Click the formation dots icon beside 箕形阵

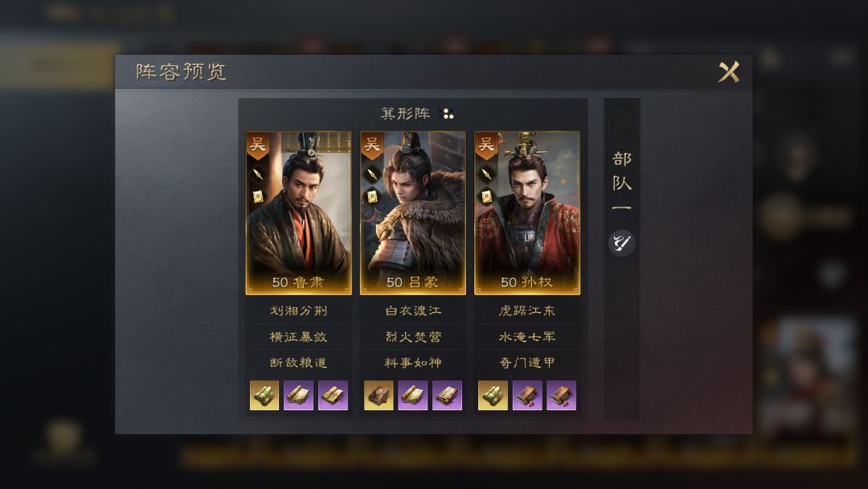pos(446,114)
